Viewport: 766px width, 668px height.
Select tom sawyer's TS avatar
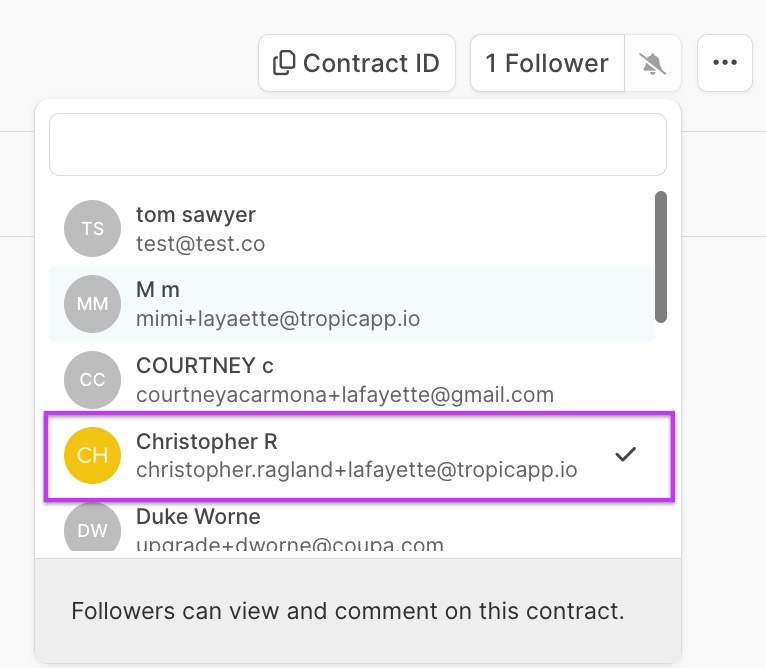coord(92,228)
